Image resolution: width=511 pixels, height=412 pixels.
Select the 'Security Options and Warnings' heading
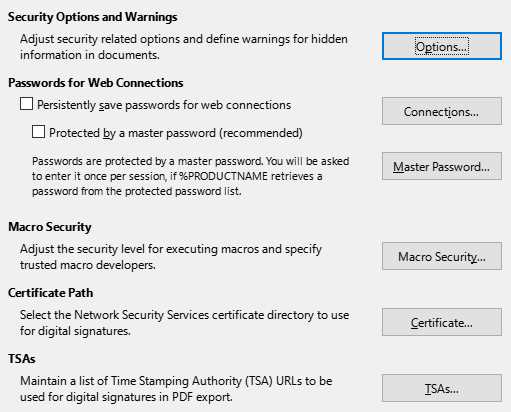pos(93,17)
